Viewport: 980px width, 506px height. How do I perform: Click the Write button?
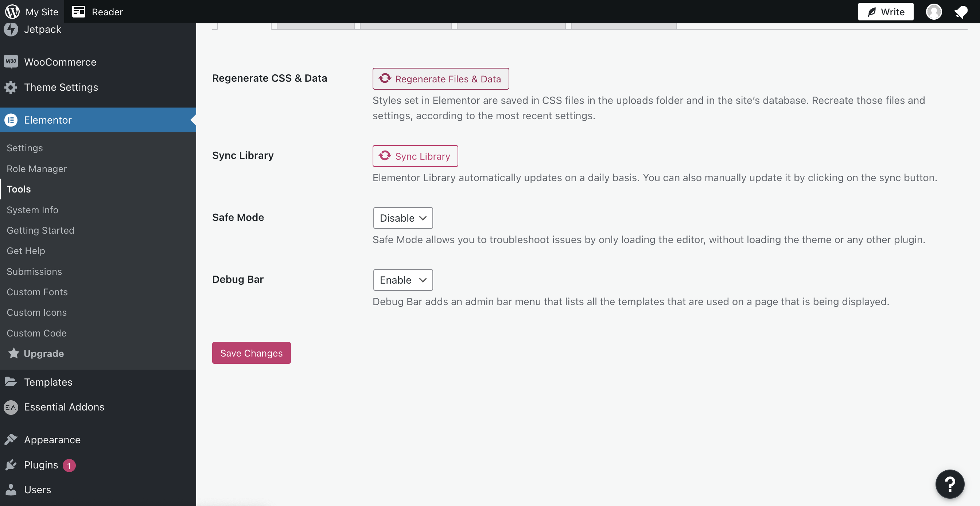click(x=885, y=12)
